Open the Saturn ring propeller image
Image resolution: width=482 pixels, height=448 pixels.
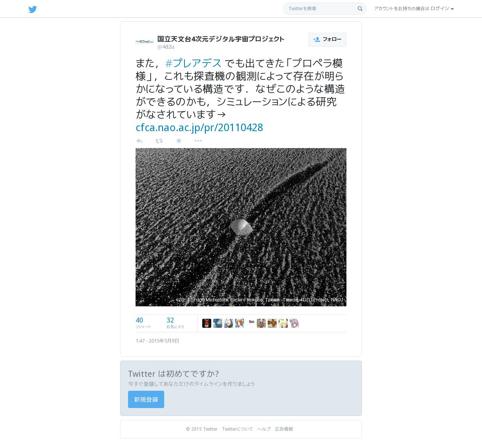241,227
